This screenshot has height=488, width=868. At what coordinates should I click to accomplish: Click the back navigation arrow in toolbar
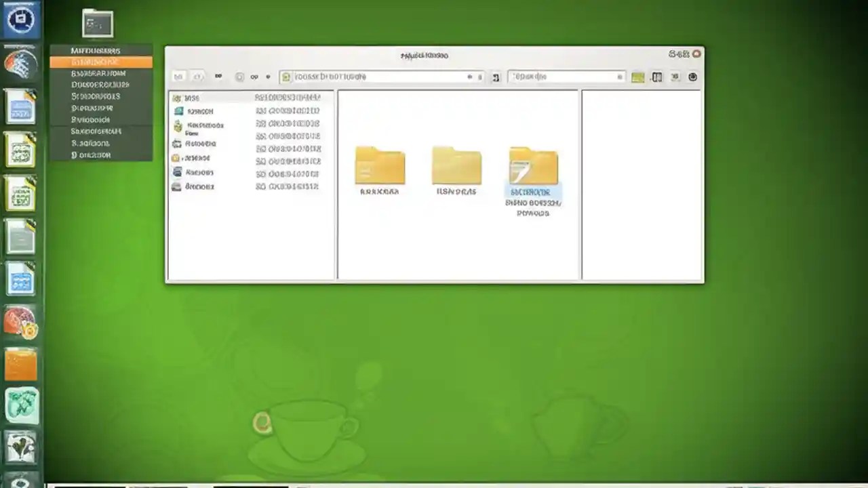point(178,77)
